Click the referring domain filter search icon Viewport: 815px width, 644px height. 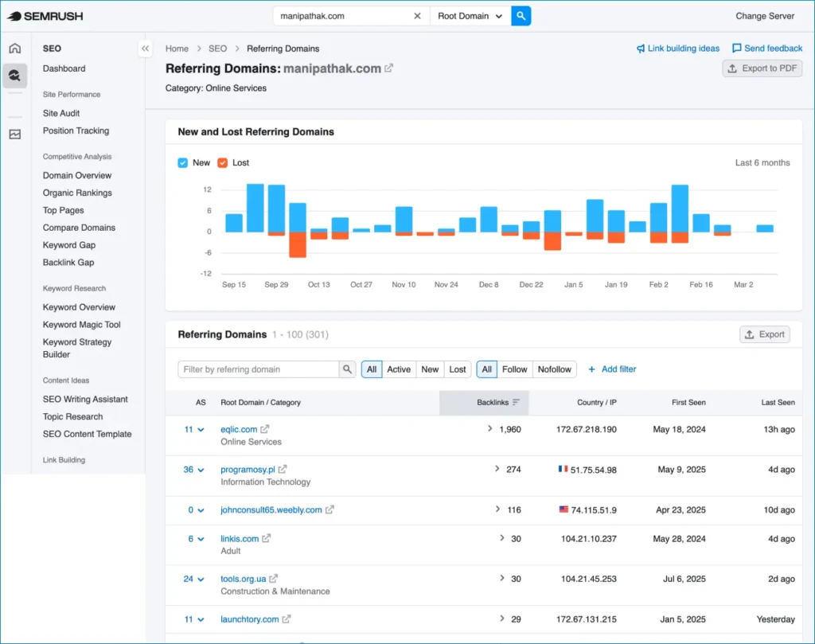point(347,369)
